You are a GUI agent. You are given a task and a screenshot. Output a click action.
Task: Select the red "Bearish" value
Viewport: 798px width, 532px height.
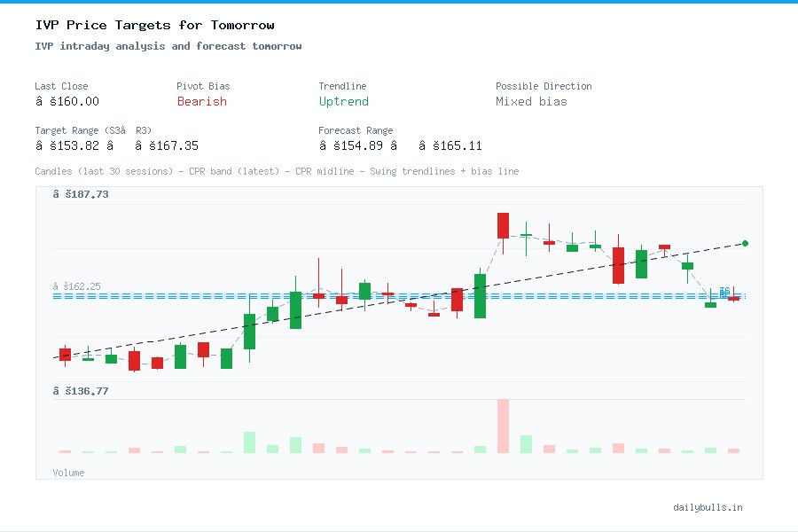click(x=202, y=101)
